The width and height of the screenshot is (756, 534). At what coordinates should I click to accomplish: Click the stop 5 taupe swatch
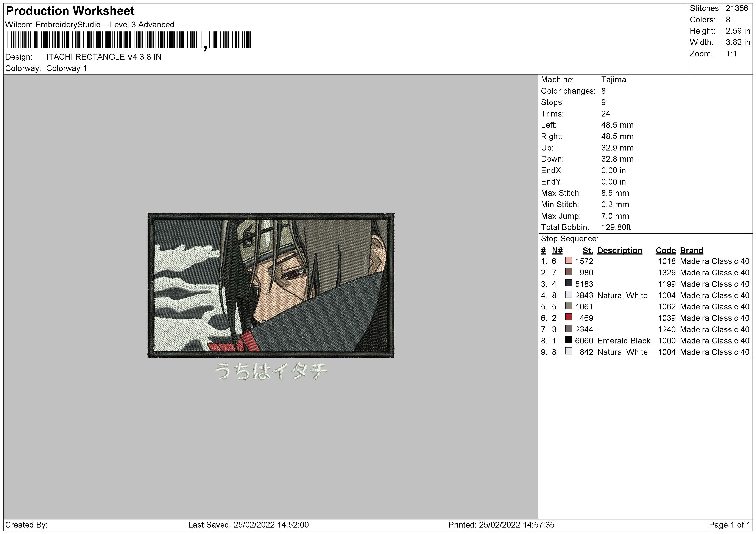coord(569,306)
